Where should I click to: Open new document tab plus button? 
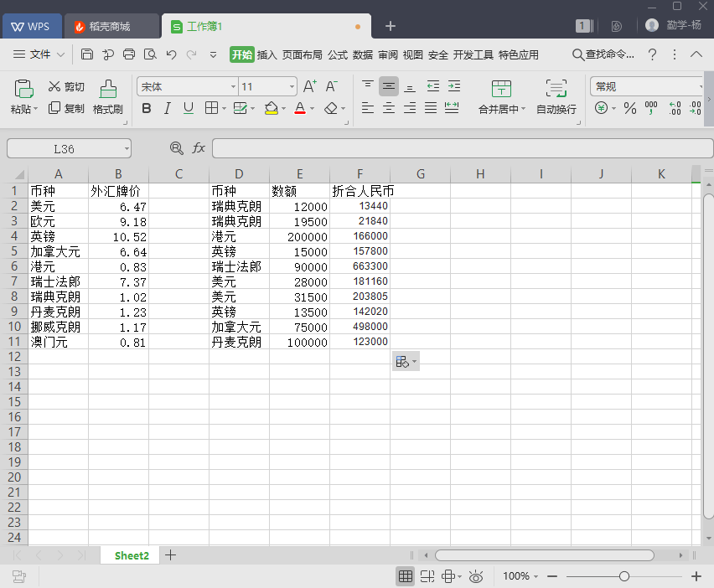click(391, 26)
